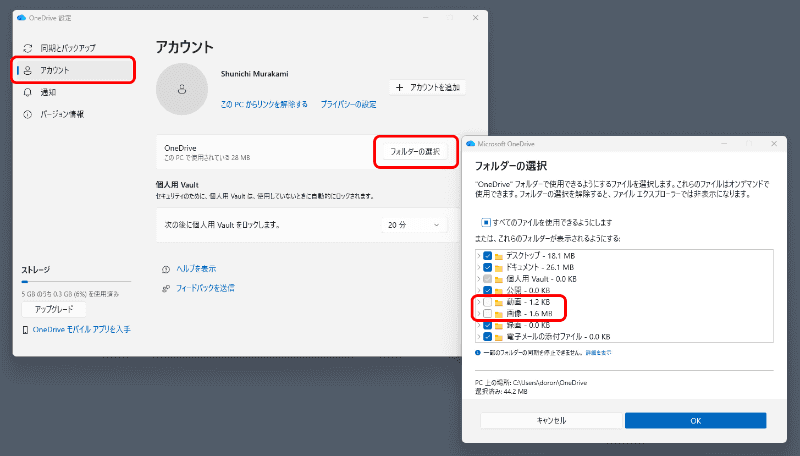The height and width of the screenshot is (456, 800).
Task: Uncheck the ドキュメント folder checkbox
Action: tap(487, 267)
